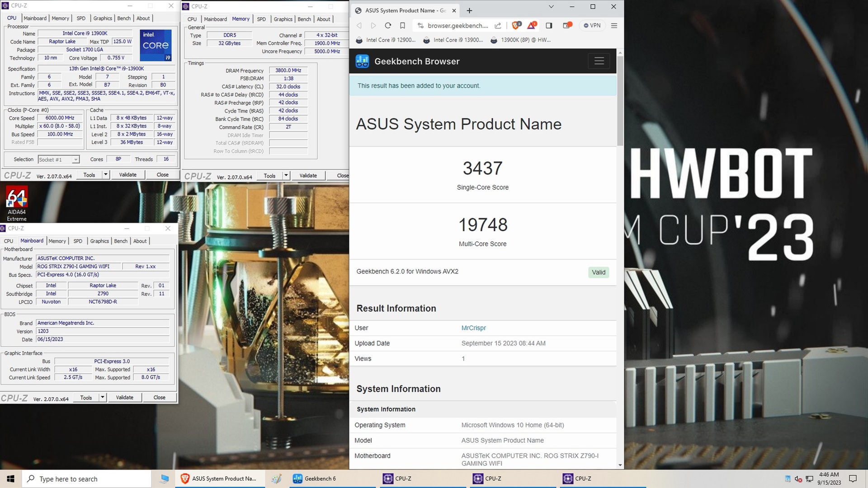
Task: Select the 6000.00 MHz Core Speed value
Action: [60, 118]
